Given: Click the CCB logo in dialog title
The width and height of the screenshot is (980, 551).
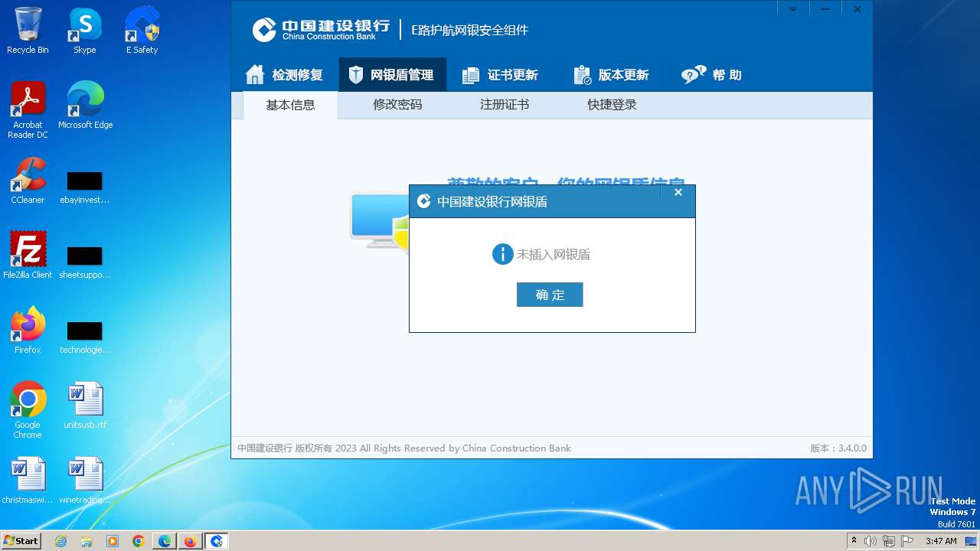Looking at the screenshot, I should pyautogui.click(x=423, y=201).
